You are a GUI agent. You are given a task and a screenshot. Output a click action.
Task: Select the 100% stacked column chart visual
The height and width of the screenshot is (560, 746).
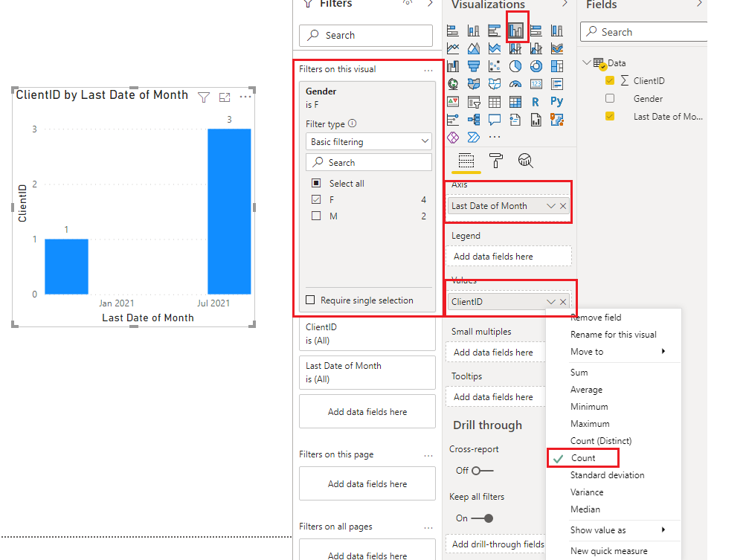[557, 31]
